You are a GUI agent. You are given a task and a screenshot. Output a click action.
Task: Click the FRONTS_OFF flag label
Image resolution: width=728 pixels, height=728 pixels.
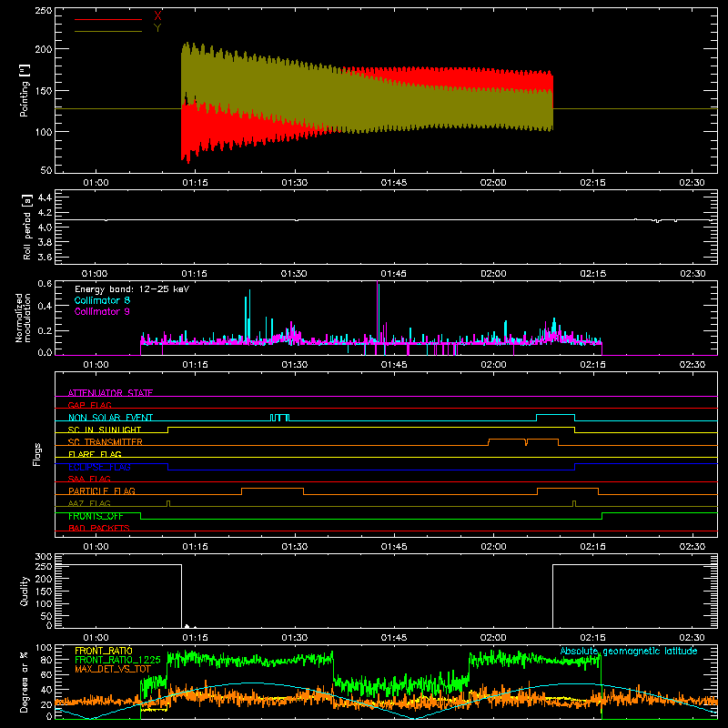tap(96, 516)
